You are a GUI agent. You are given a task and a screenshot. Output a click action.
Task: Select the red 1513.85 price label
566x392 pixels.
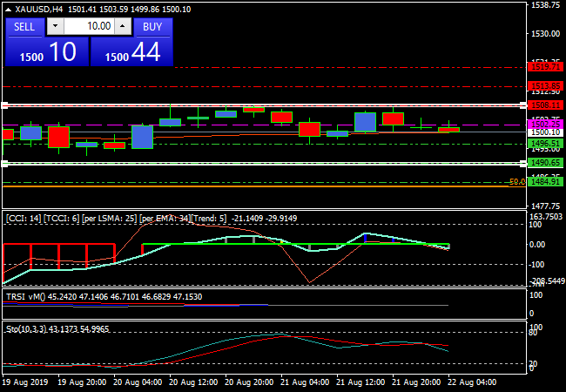pos(545,85)
